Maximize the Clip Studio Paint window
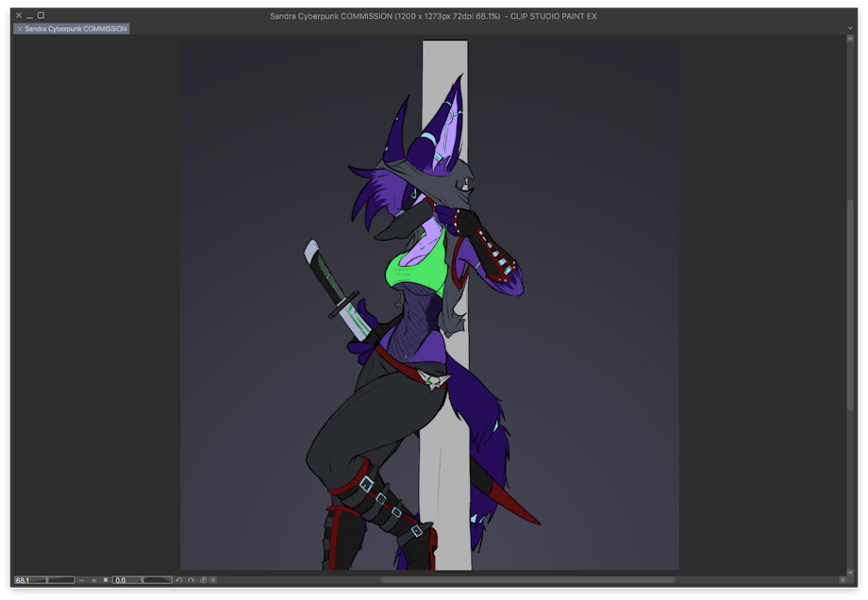This screenshot has height=600, width=868. [x=41, y=15]
